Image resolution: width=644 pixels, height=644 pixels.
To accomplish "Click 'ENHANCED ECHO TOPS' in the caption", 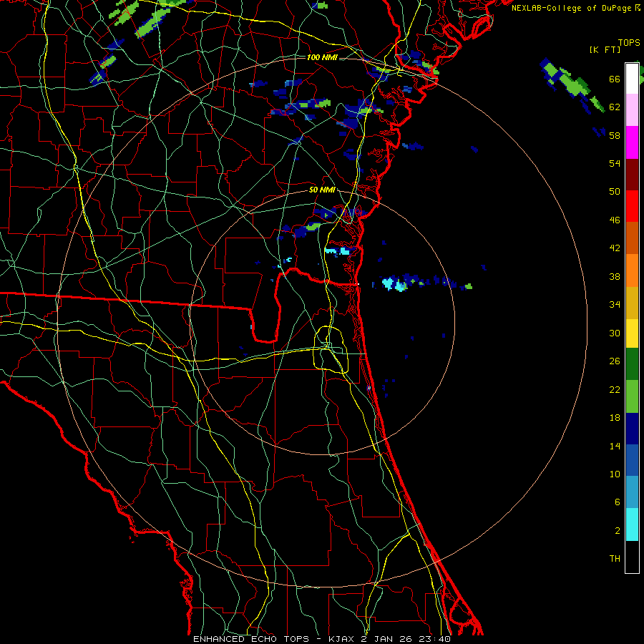I will pos(251,639).
